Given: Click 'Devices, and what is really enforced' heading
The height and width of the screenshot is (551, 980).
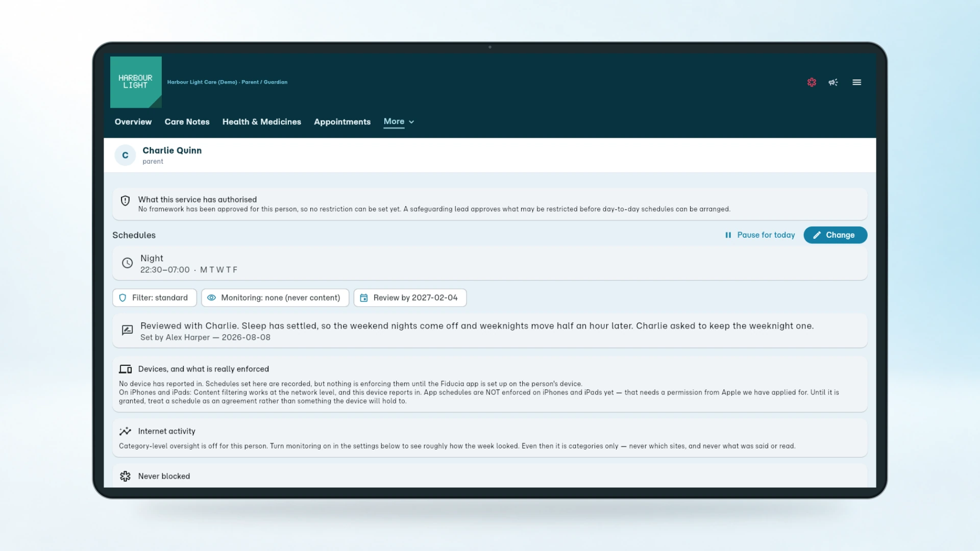Looking at the screenshot, I should (204, 369).
